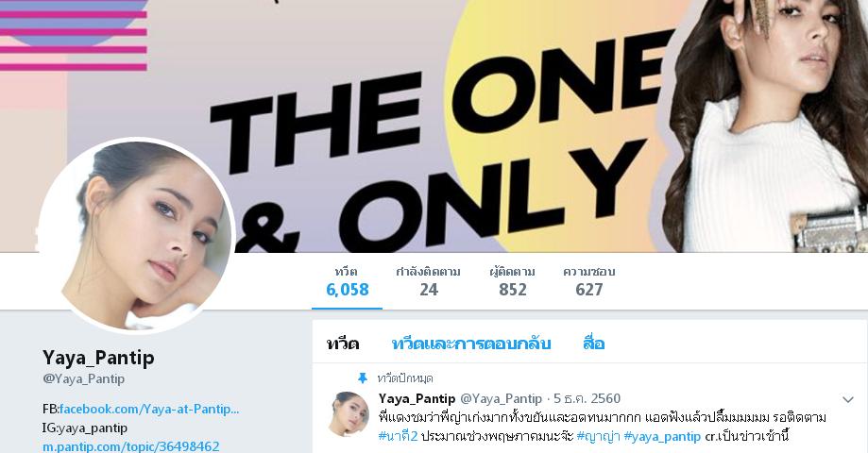Open the facebook.com/Yaya-at-Pantip link
Screen dimensions: 868x453
coord(149,409)
